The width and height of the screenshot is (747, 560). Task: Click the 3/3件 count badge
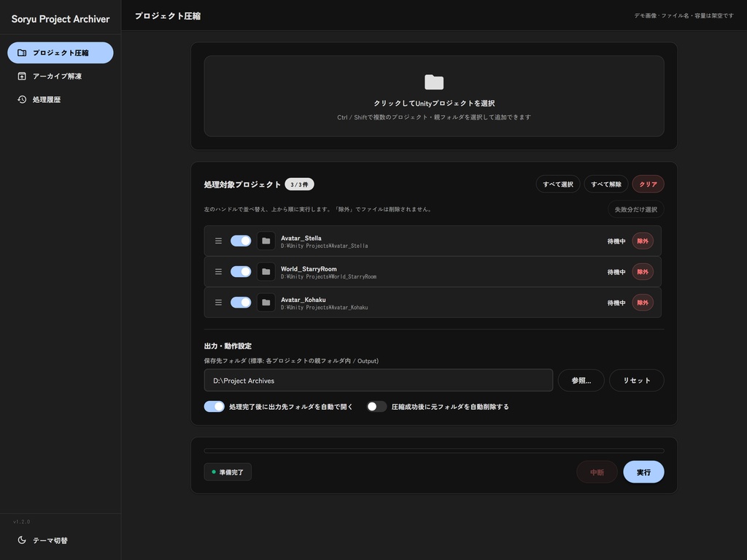(x=299, y=184)
